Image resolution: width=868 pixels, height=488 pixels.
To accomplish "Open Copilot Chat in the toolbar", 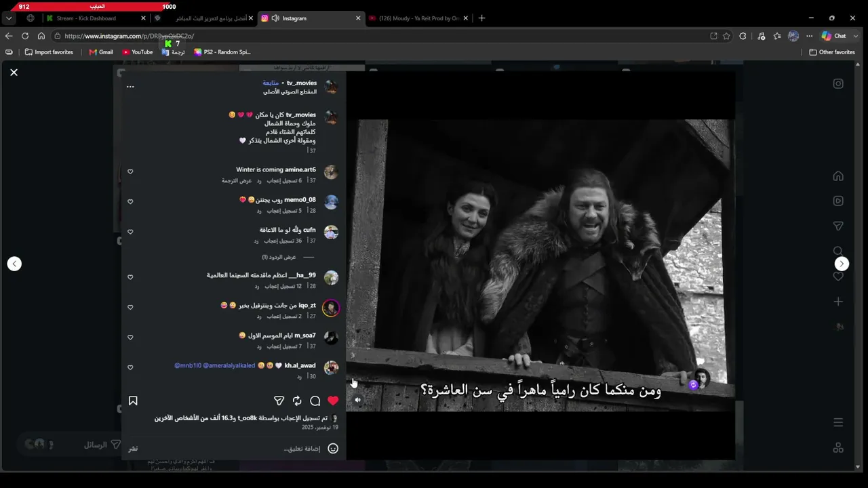I will [834, 36].
